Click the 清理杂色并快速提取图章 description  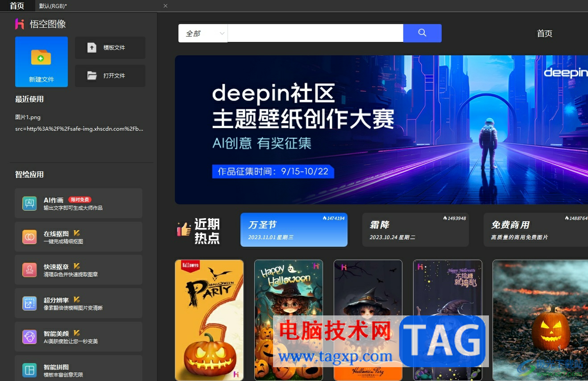70,274
